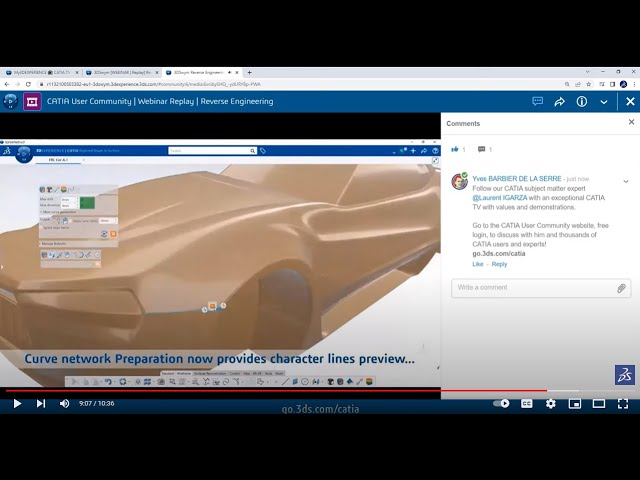Open the Wireframe toolbar tab
640x480 pixels.
(x=184, y=373)
